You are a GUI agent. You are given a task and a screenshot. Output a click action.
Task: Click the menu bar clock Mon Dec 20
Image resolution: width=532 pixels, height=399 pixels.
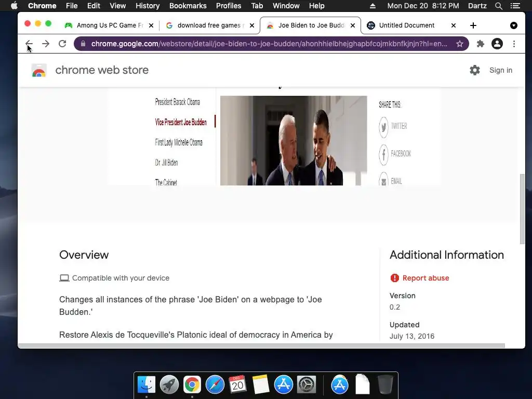click(x=423, y=6)
